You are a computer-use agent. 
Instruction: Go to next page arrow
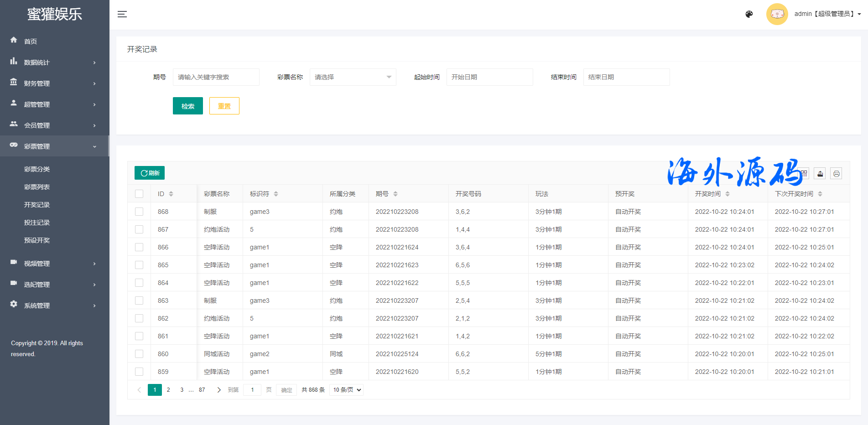tap(219, 390)
